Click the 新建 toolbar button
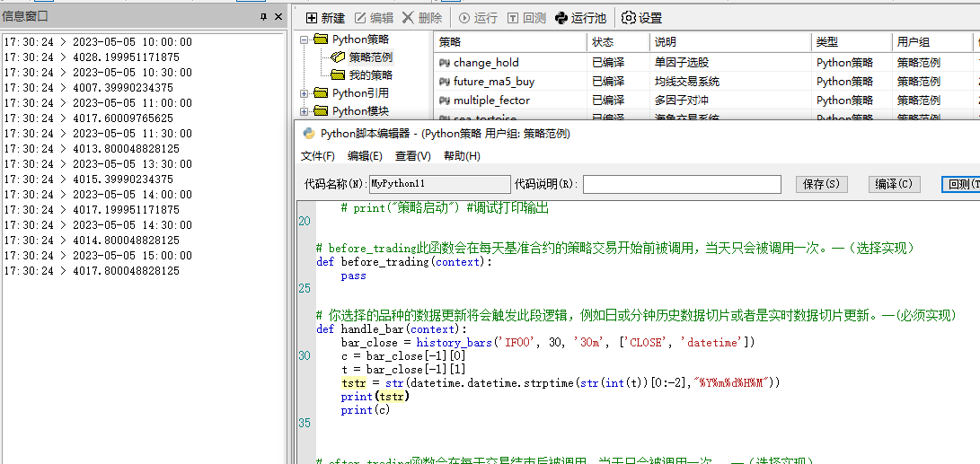Viewport: 980px width, 464px height. tap(325, 18)
